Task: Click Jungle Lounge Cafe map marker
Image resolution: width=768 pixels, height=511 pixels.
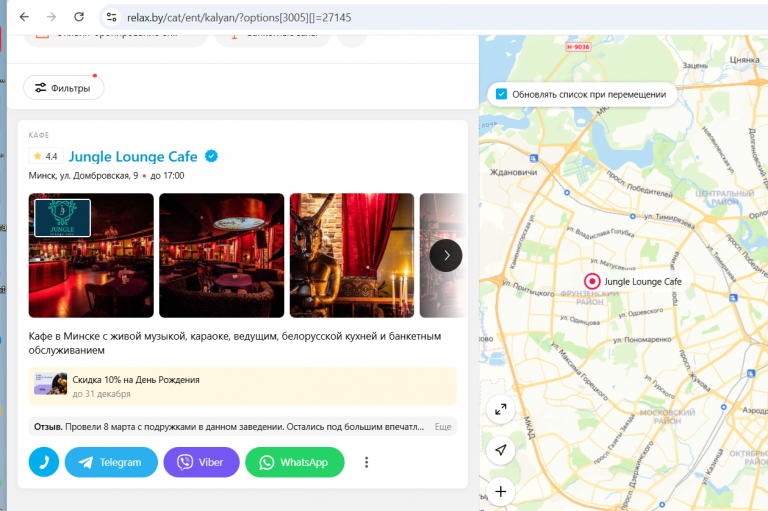Action: 592,281
